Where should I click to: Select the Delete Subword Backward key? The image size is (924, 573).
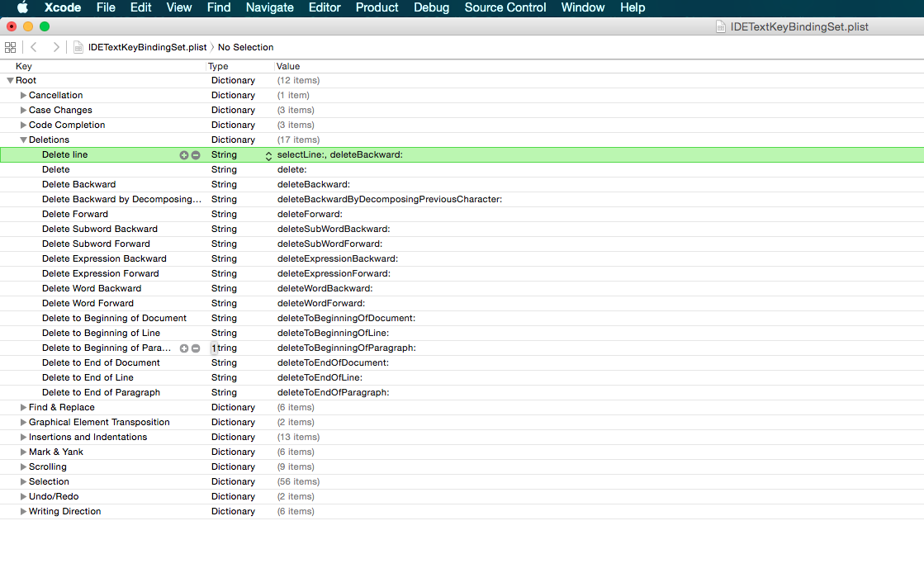point(100,229)
